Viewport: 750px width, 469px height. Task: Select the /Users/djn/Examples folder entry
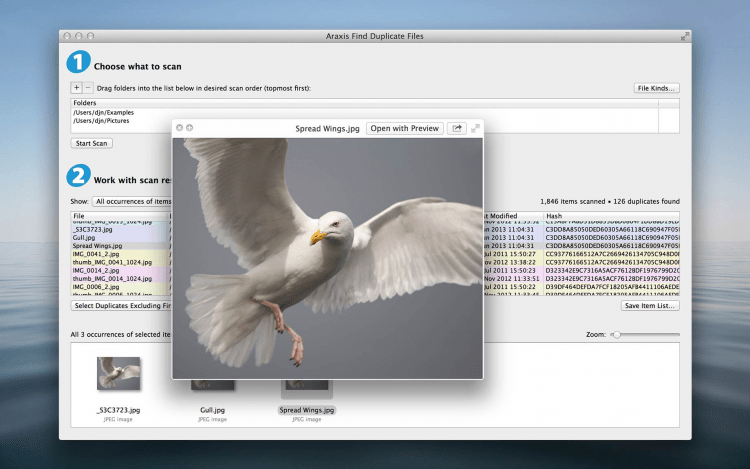pos(102,112)
